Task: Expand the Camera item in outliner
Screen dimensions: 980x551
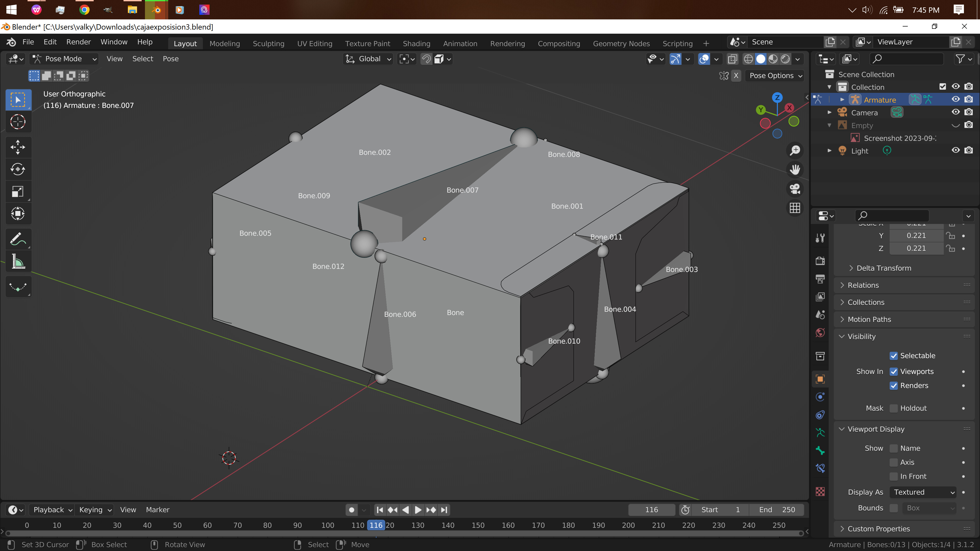Action: point(830,112)
